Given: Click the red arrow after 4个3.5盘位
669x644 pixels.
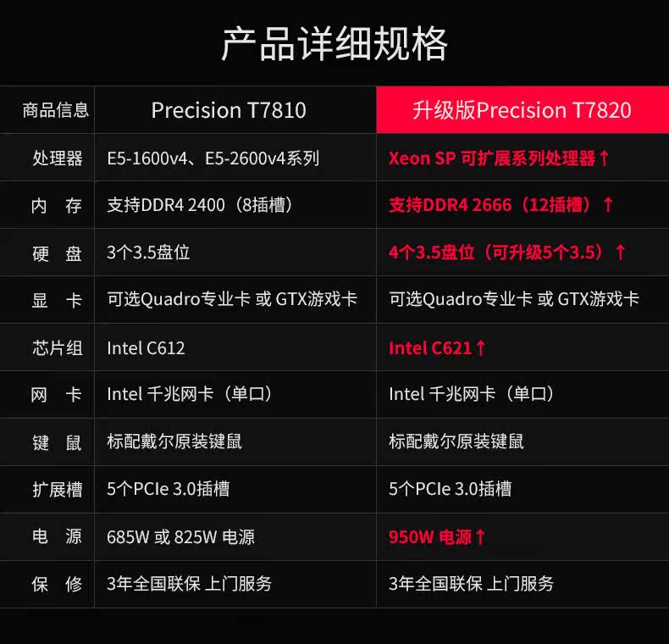Looking at the screenshot, I should (x=621, y=252).
